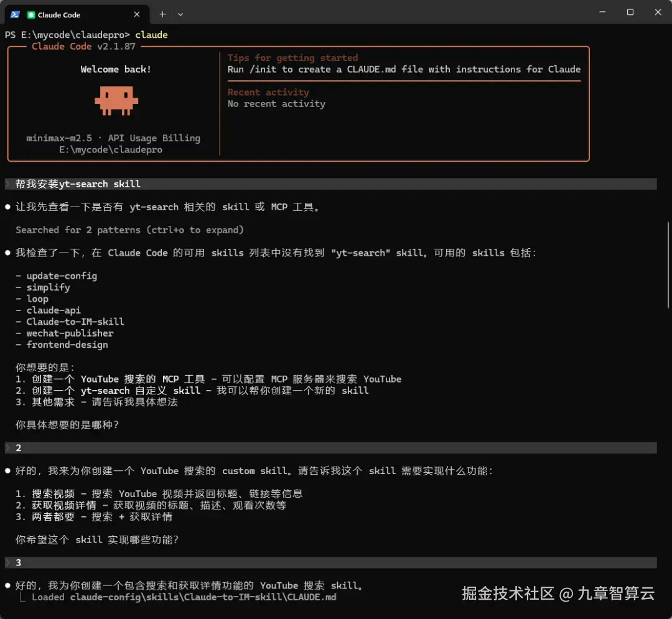Image resolution: width=672 pixels, height=619 pixels.
Task: Click the line '我检查了一下, 在 Claude Code'
Action: point(276,253)
